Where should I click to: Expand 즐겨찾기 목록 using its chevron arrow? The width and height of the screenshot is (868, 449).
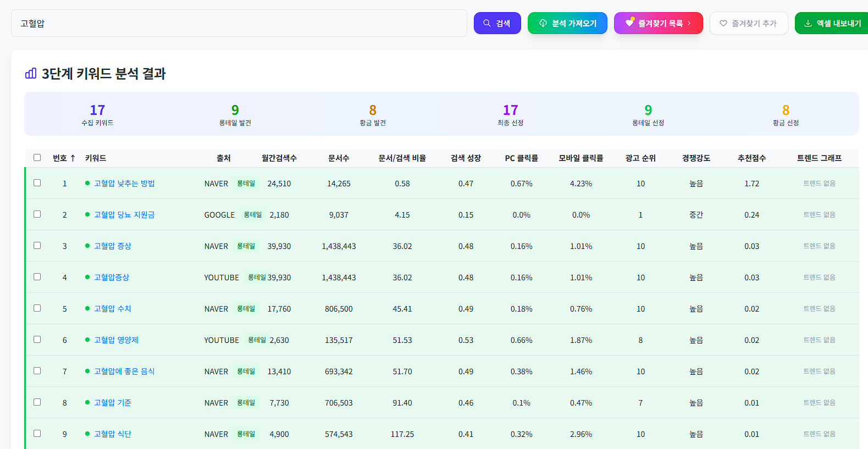pos(689,23)
